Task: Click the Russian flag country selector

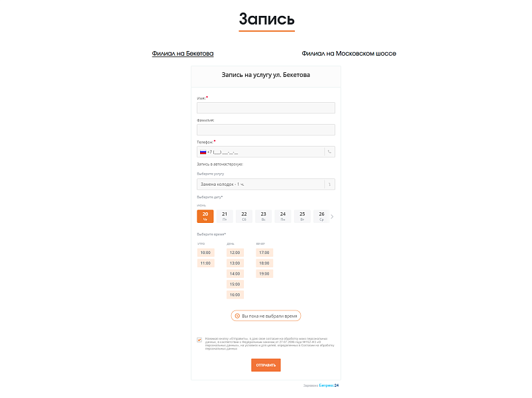Action: 203,152
